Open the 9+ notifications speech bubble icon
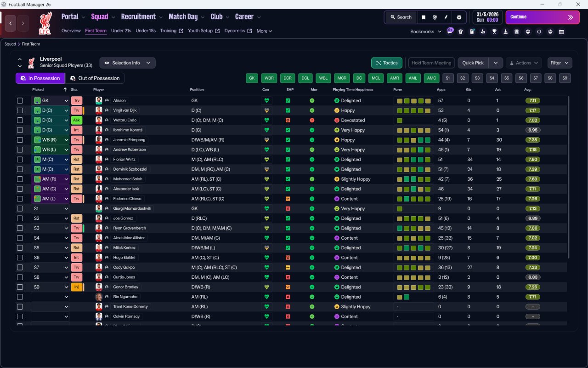Image resolution: width=588 pixels, height=368 pixels. tap(450, 31)
